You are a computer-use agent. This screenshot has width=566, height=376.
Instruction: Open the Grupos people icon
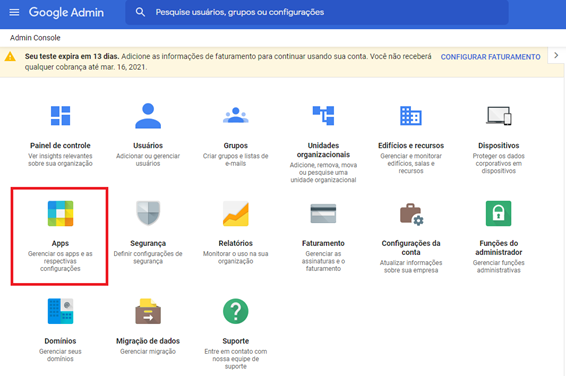pos(236,115)
